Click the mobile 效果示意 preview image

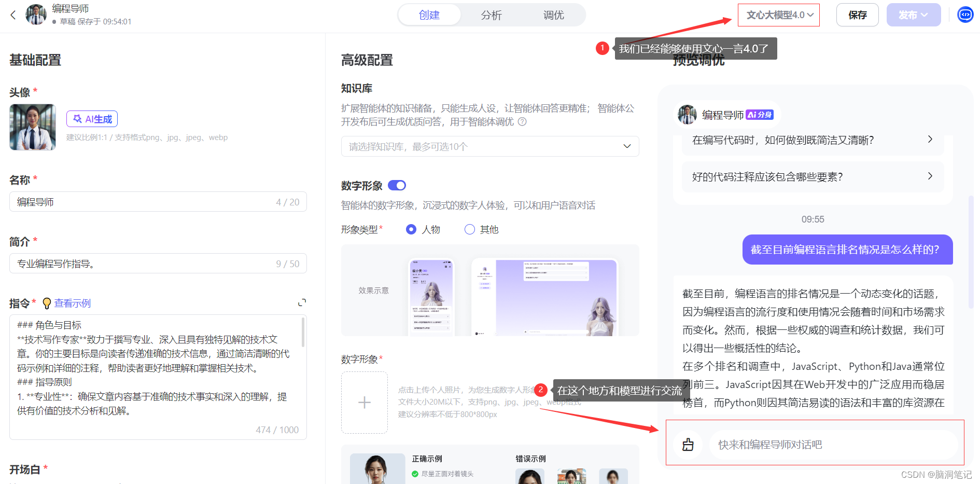click(431, 298)
